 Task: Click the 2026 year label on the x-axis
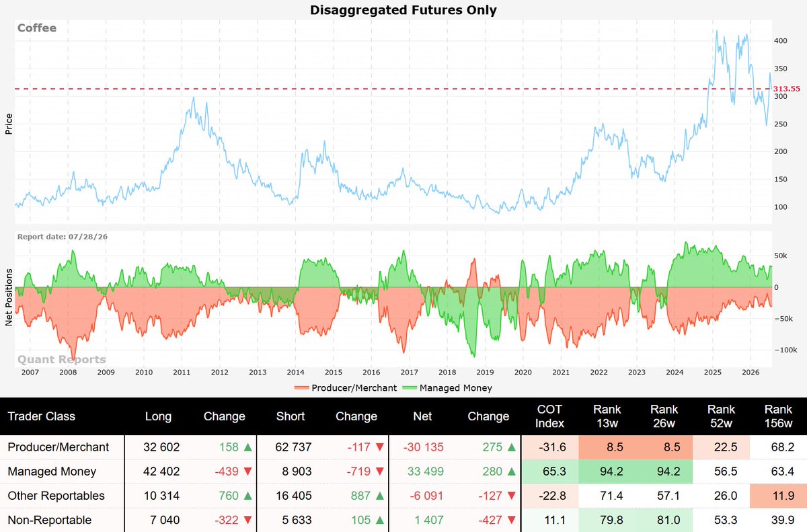[751, 371]
